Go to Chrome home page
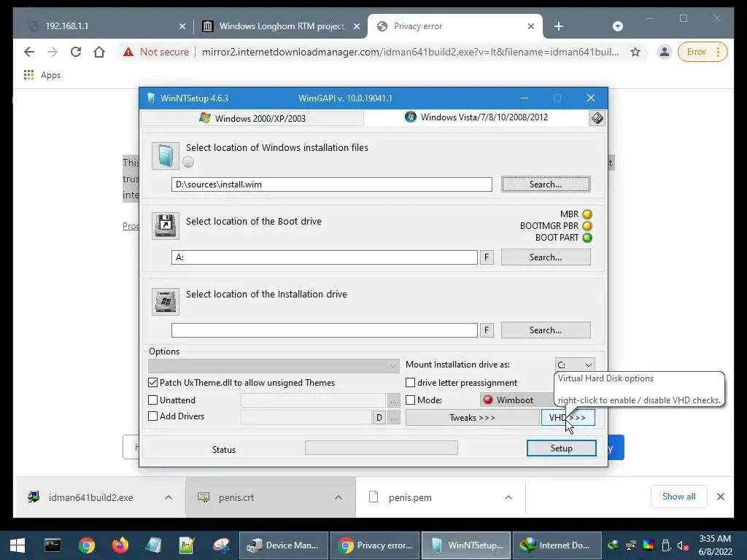 pos(99,52)
